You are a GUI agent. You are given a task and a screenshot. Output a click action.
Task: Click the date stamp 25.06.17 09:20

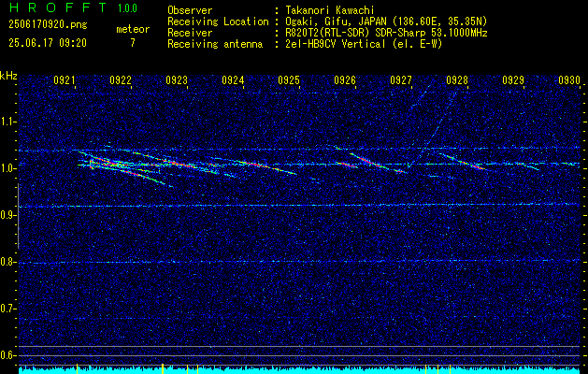(48, 43)
